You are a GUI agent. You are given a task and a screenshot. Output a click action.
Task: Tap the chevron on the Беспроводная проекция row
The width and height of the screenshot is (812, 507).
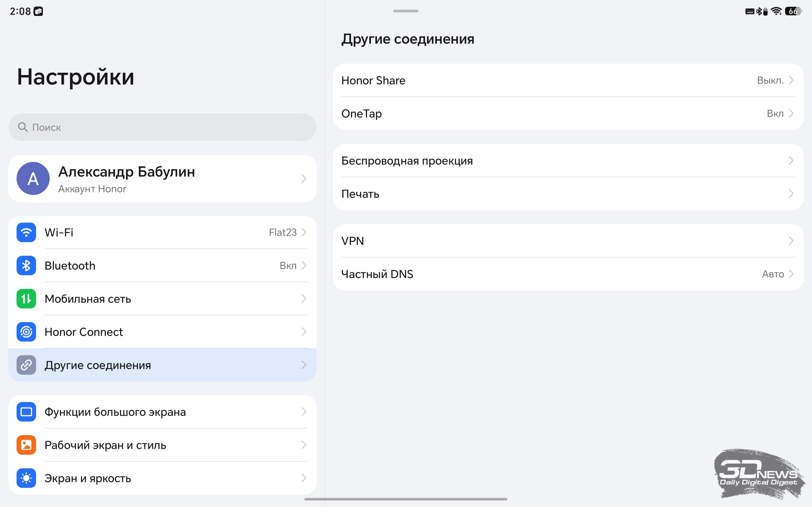pyautogui.click(x=791, y=161)
